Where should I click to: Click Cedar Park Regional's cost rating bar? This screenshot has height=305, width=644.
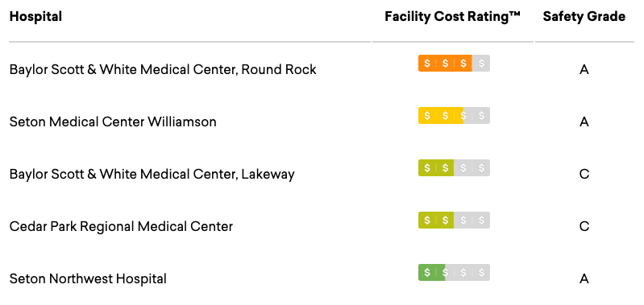coord(454,221)
